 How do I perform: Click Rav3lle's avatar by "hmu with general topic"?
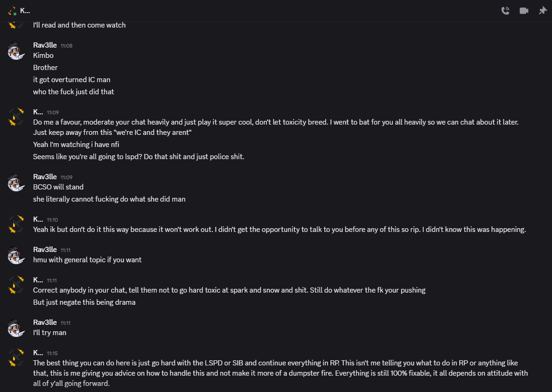click(x=16, y=255)
